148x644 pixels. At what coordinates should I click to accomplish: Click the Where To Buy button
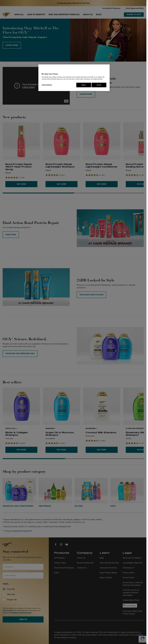(x=134, y=14)
